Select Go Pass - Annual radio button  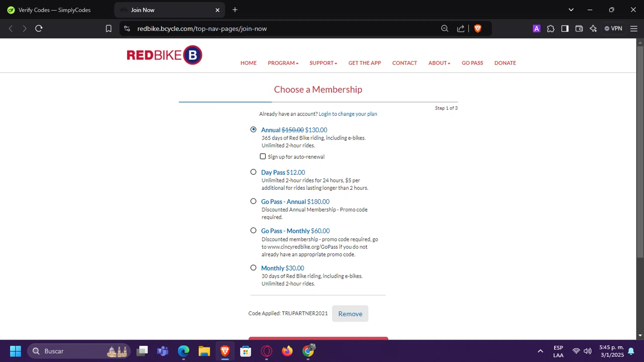click(253, 201)
